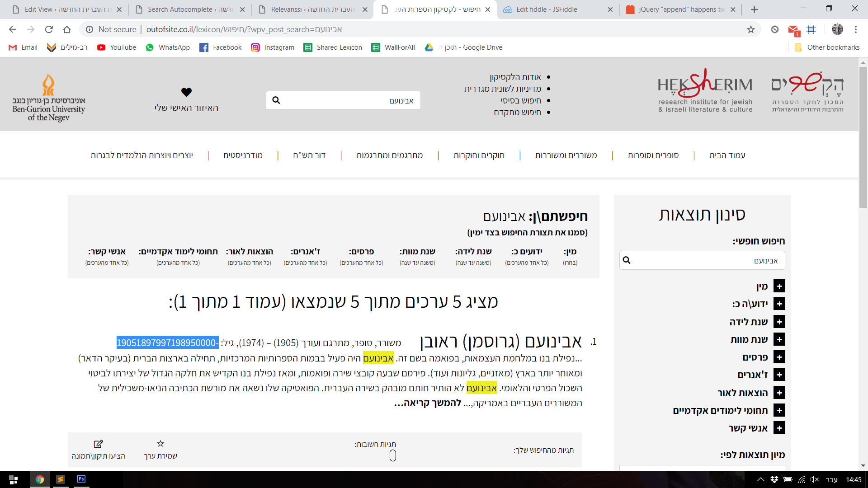Expand the שנת לידה filter
This screenshot has height=488, width=868.
779,322
